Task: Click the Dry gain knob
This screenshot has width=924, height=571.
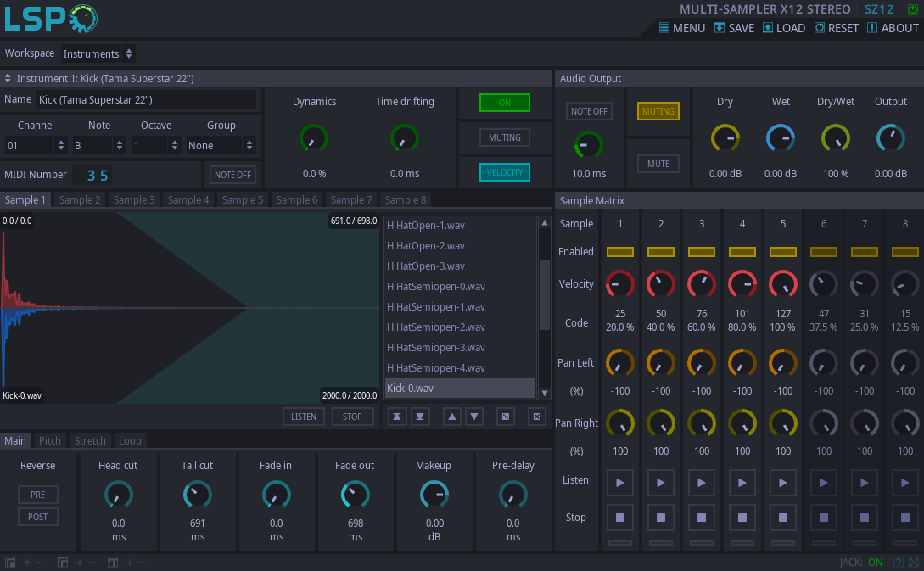Action: point(725,138)
